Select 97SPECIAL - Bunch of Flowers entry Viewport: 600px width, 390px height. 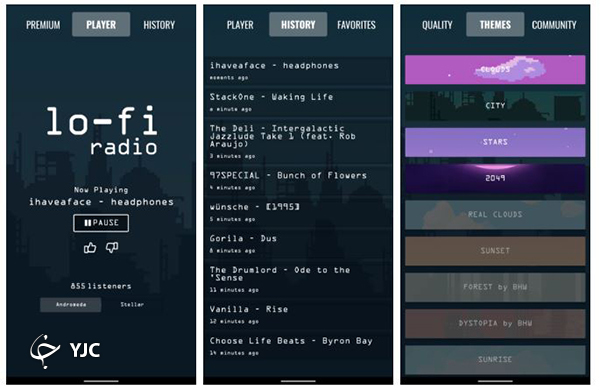point(298,181)
